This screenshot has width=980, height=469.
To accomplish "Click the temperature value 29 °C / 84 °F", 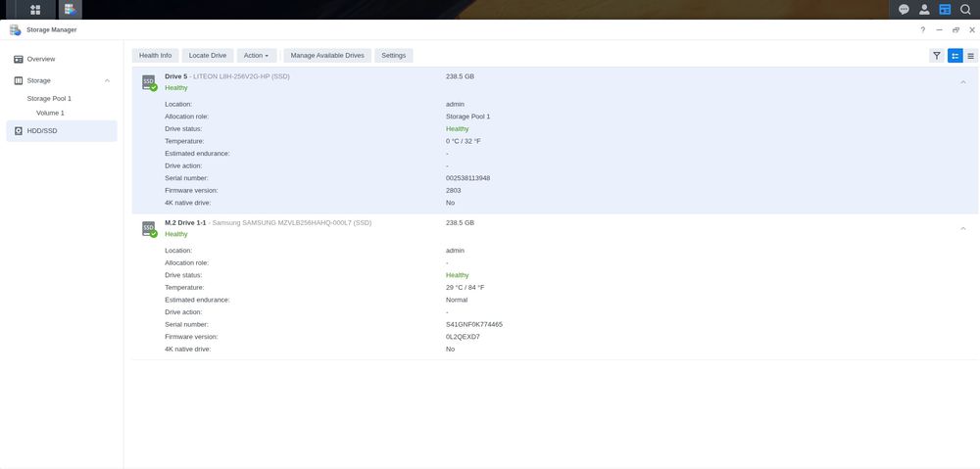I will [x=465, y=288].
